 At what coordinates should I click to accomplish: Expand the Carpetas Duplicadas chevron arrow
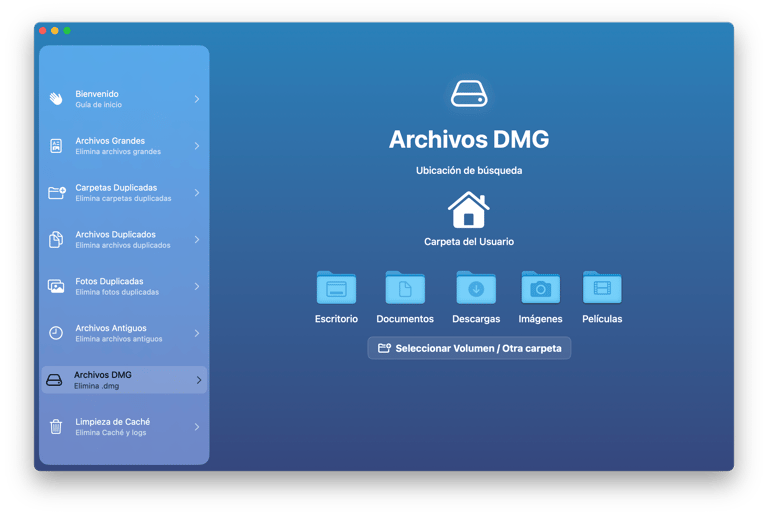click(197, 193)
